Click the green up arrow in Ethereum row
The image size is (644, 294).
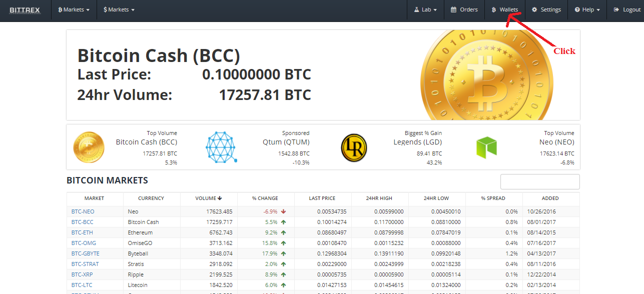tap(284, 232)
